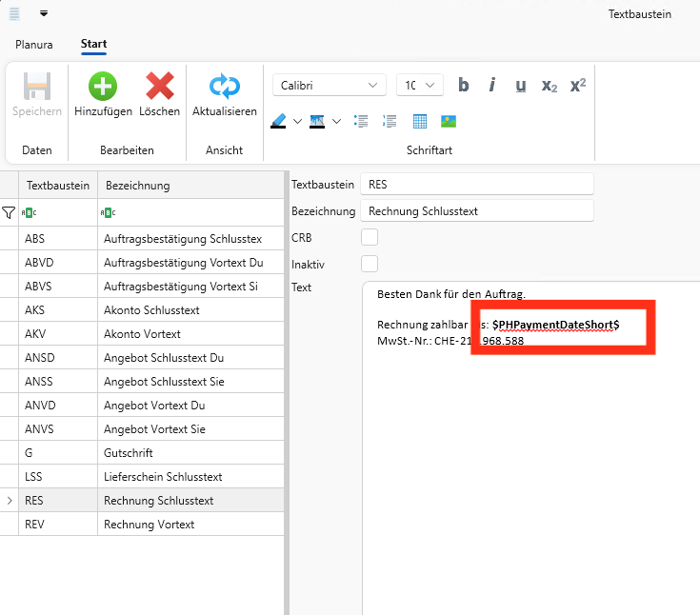Open the Calibri font family dropdown

click(330, 86)
